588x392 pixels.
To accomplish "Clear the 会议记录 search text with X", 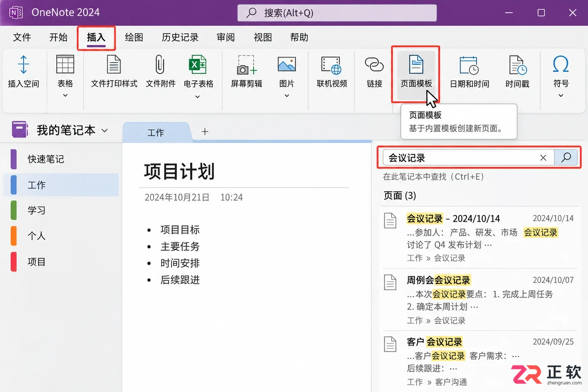I will pyautogui.click(x=543, y=158).
